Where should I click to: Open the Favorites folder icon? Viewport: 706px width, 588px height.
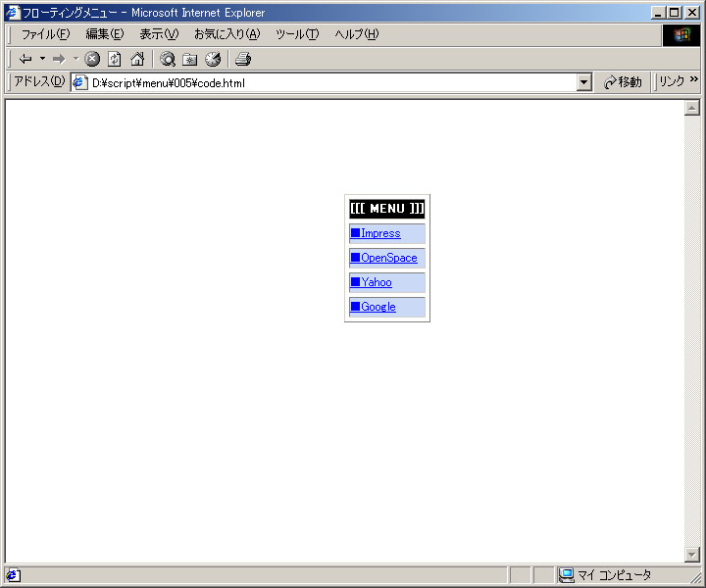coord(190,59)
